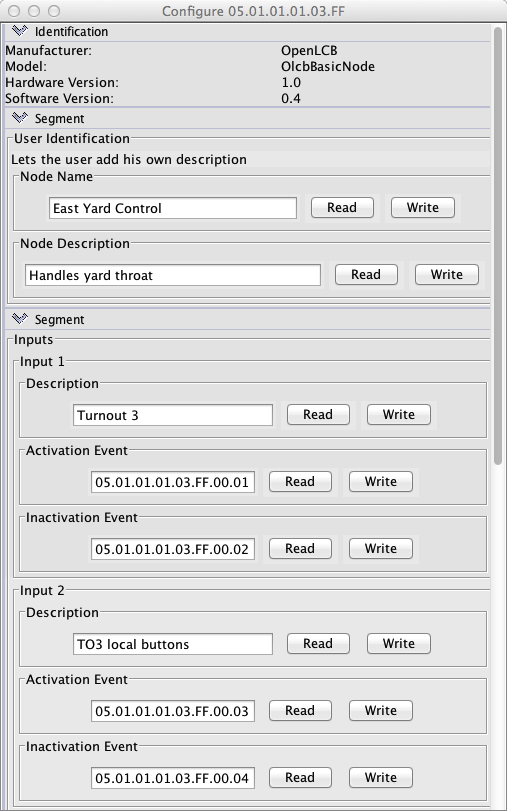The image size is (507, 812).
Task: Click the vertical scrollbar thumb
Action: pyautogui.click(x=498, y=244)
